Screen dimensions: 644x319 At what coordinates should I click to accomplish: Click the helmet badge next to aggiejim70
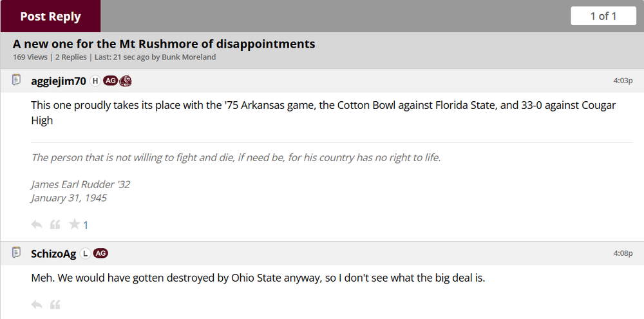click(126, 81)
